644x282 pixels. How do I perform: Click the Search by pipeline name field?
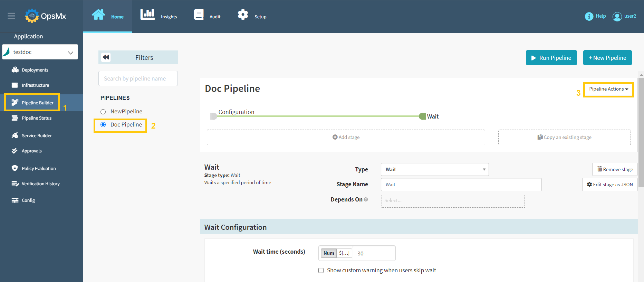(x=138, y=78)
